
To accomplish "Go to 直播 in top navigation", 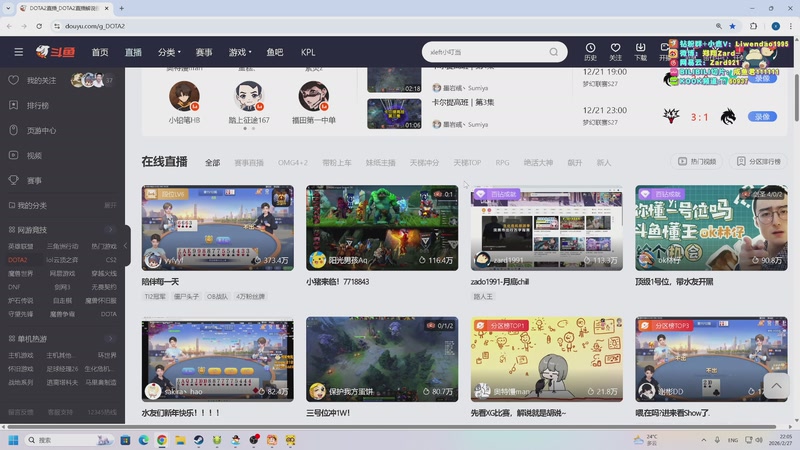I will pos(133,52).
